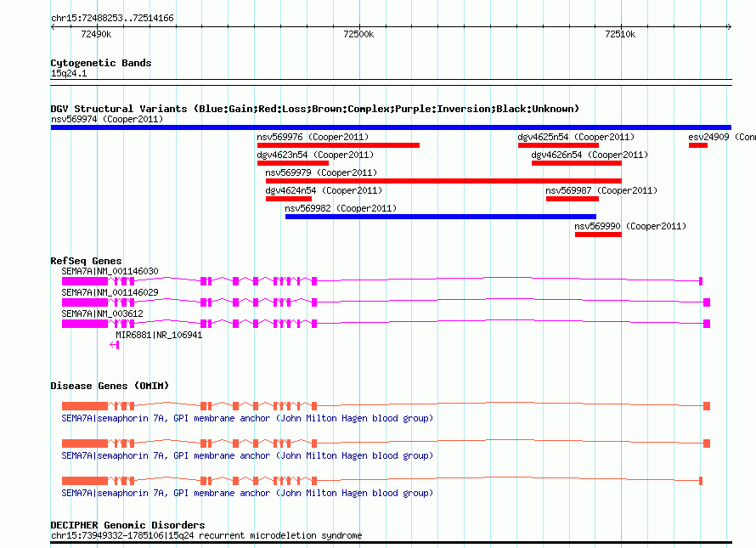The height and width of the screenshot is (548, 756).
Task: Open first OMIM SEMA7A semaphorin 7A link
Action: tap(247, 418)
